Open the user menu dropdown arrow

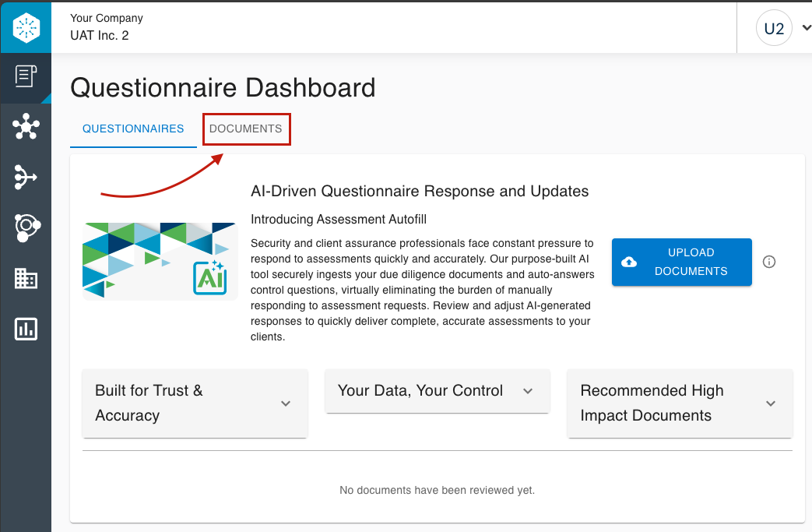(806, 27)
